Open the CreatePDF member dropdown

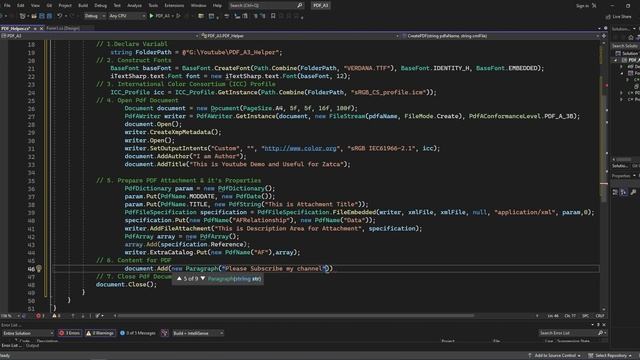coord(501,36)
